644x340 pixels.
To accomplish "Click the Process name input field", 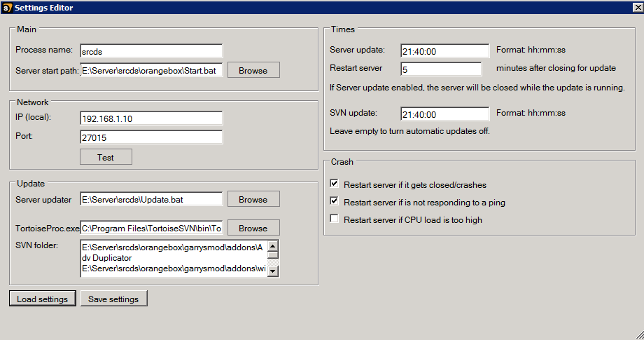I will coord(151,51).
